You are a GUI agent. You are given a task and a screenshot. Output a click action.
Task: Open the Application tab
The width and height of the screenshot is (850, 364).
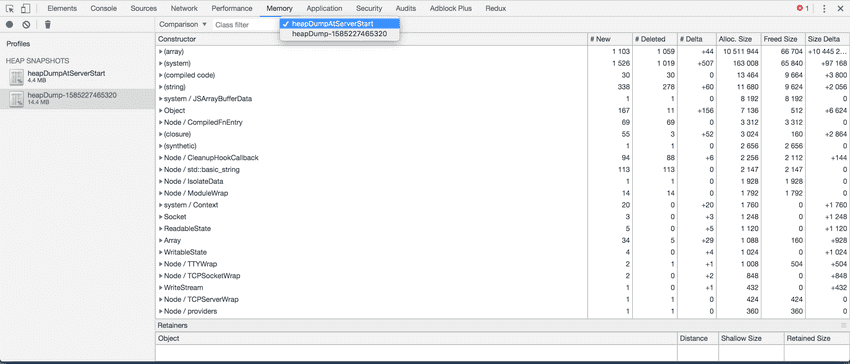point(324,9)
